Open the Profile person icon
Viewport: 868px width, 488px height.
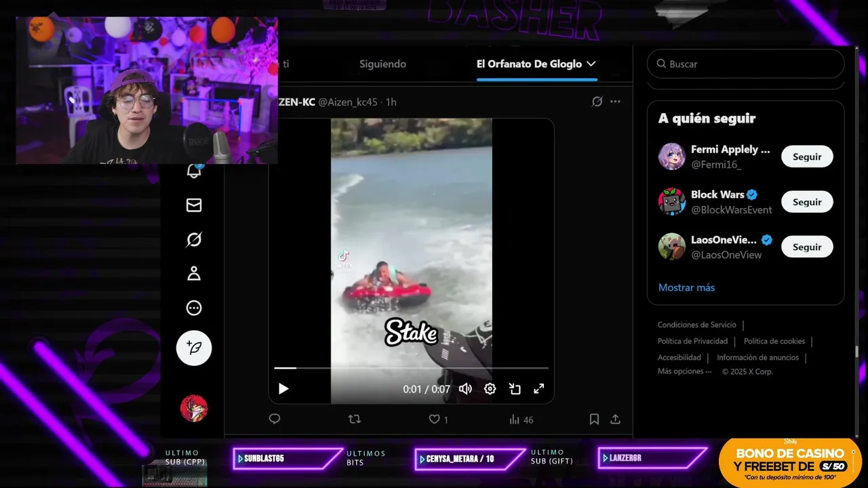(194, 273)
